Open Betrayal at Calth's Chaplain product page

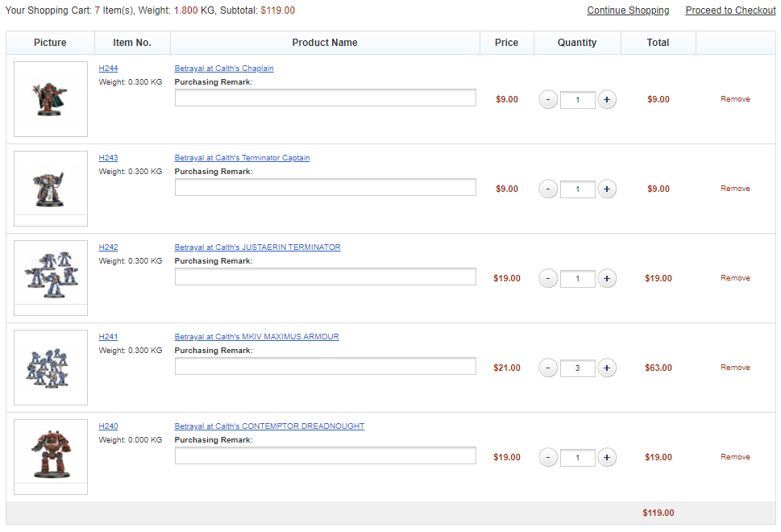click(x=223, y=69)
